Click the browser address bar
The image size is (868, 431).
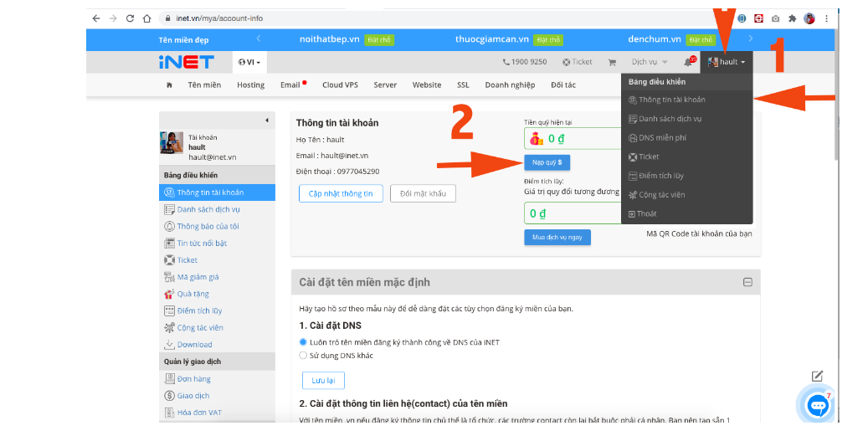coord(443,18)
